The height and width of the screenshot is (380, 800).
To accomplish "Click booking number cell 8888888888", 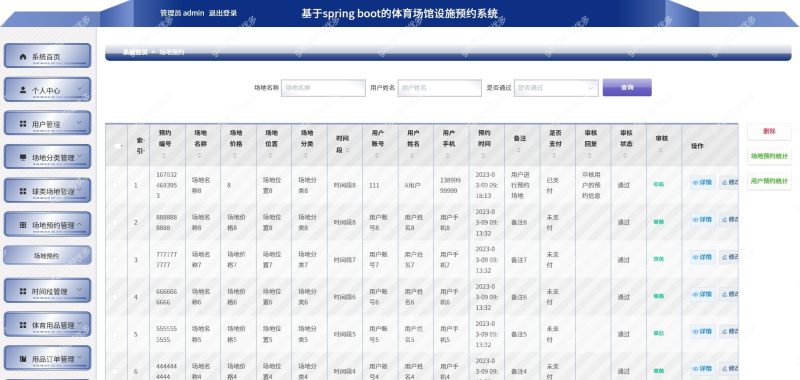I will coord(167,222).
